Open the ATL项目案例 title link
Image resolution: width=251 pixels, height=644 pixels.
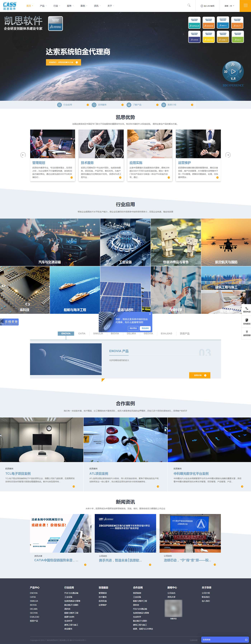tap(99, 473)
